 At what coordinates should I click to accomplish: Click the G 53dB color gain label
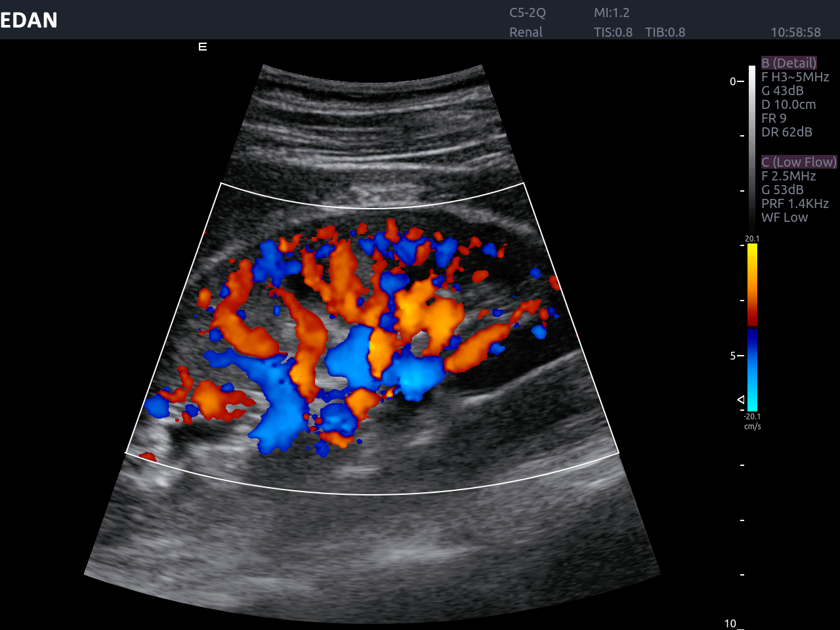pos(782,190)
